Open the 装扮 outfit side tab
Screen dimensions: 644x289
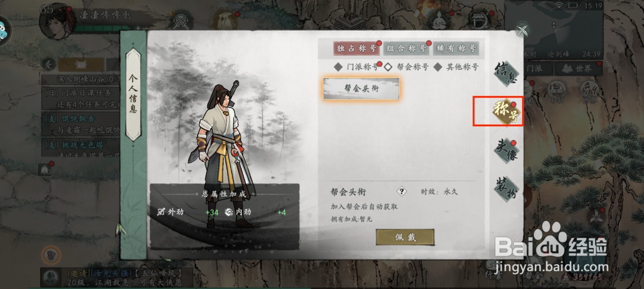(x=506, y=188)
